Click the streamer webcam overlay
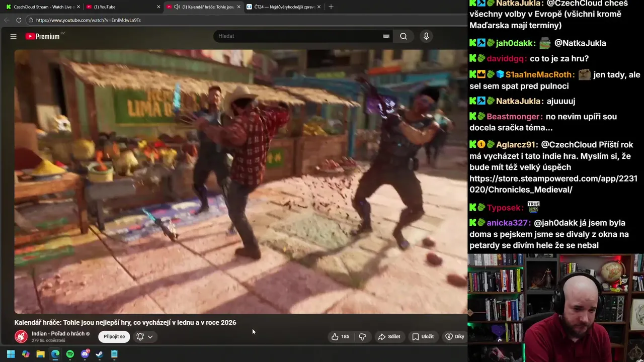The image size is (644, 362). pos(556,308)
